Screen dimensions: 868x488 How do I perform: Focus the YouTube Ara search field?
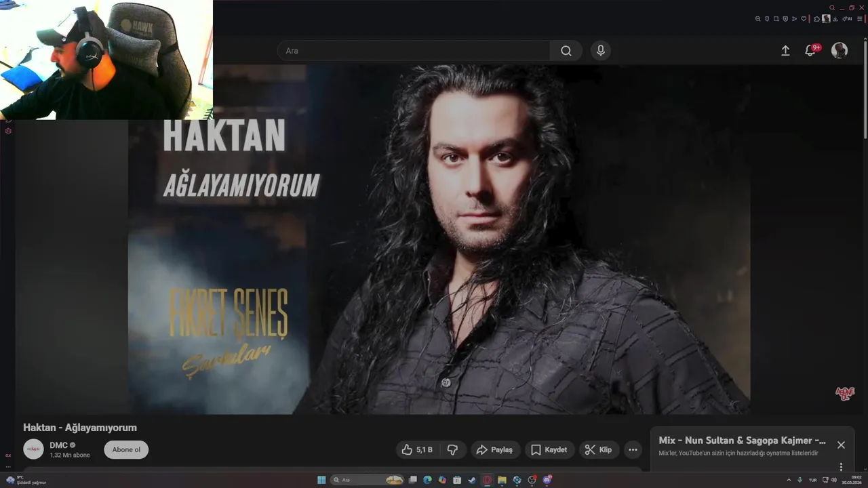point(414,51)
